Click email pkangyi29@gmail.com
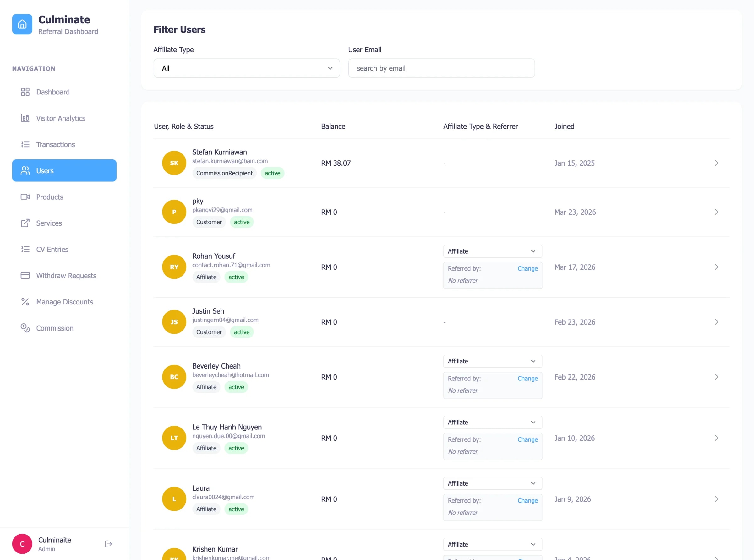Image resolution: width=754 pixels, height=560 pixels. pos(222,210)
